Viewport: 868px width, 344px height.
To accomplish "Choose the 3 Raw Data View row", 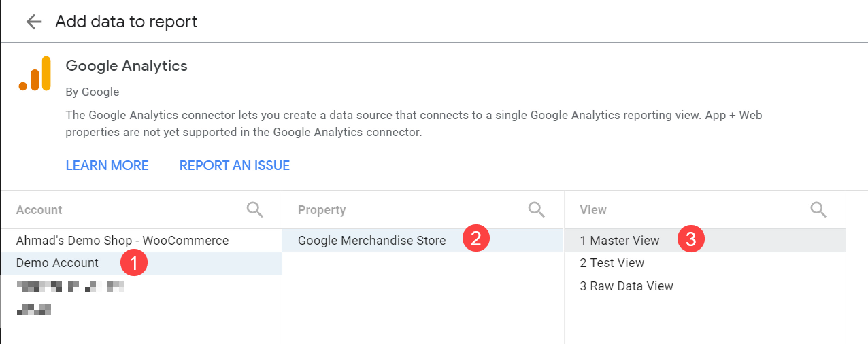I will click(705, 286).
